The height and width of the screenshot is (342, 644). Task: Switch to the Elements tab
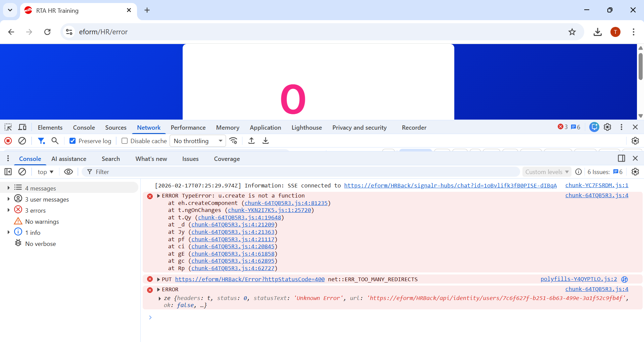[50, 128]
